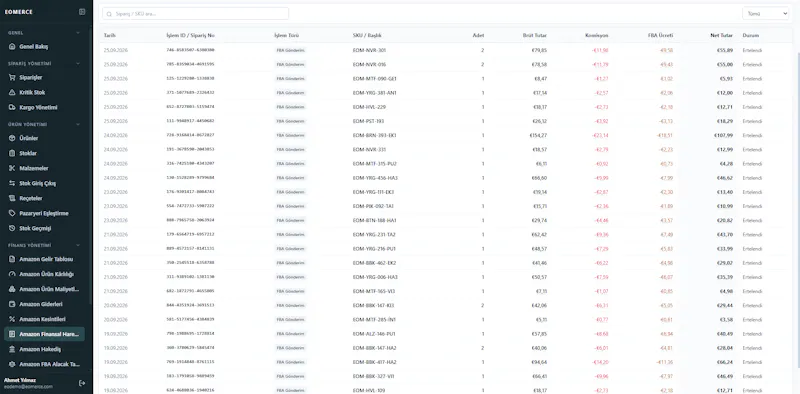Open the Amazon Kesintileri percent icon
Image resolution: width=800 pixels, height=394 pixels.
click(x=12, y=319)
